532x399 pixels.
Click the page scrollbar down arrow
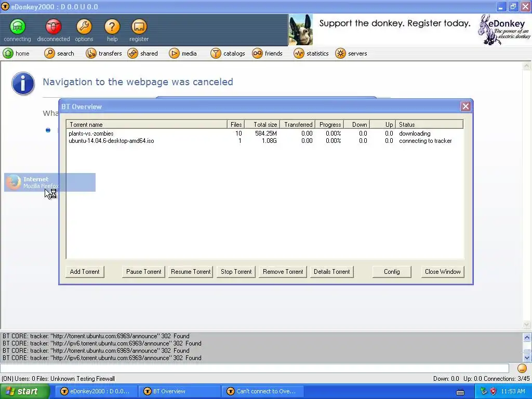527,324
